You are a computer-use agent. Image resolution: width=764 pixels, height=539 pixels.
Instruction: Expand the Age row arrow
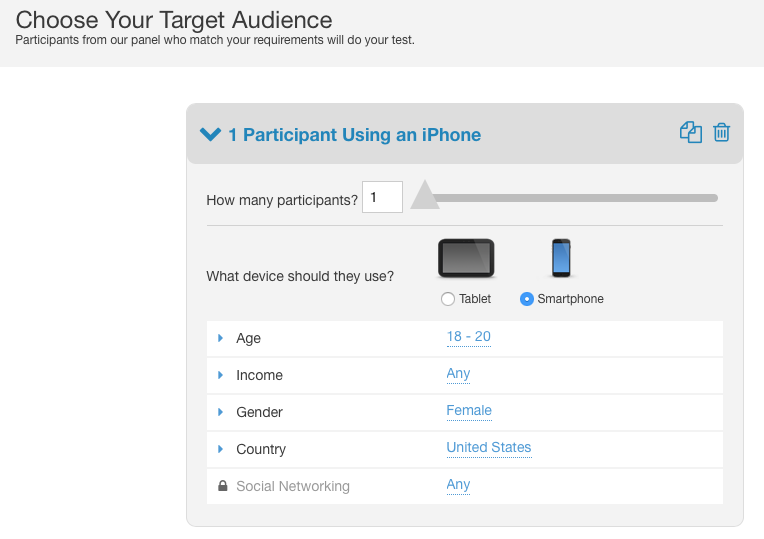[220, 338]
